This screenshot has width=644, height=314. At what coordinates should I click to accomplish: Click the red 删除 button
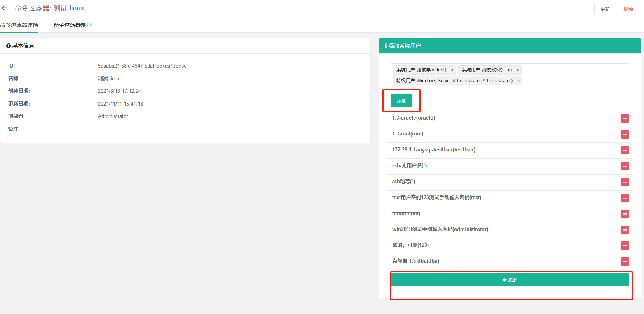(x=628, y=9)
